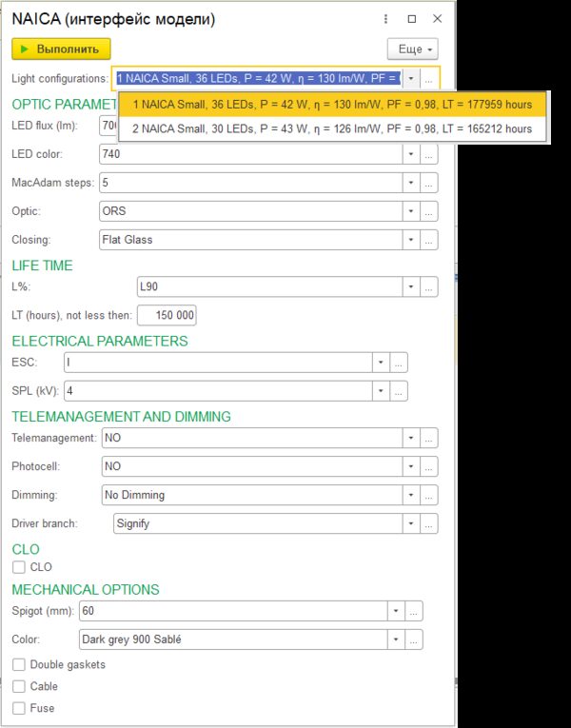Expand the LED color dropdown arrow
The height and width of the screenshot is (728, 571).
(x=410, y=154)
